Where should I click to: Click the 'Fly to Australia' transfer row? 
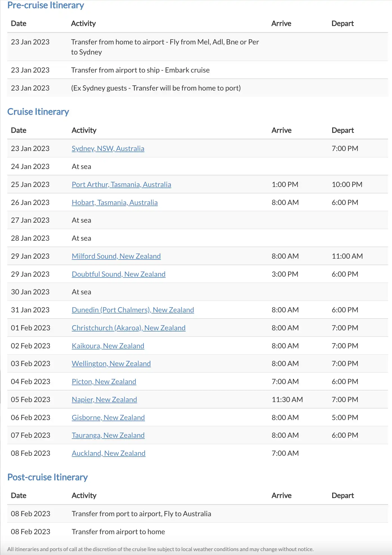coord(141,514)
